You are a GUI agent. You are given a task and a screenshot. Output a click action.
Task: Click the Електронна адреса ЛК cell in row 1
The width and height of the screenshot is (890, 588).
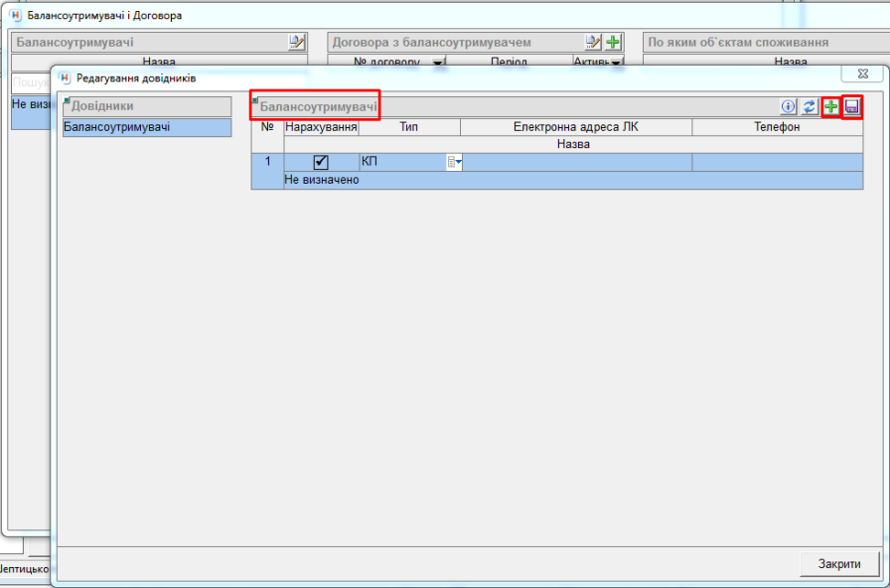coord(576,162)
